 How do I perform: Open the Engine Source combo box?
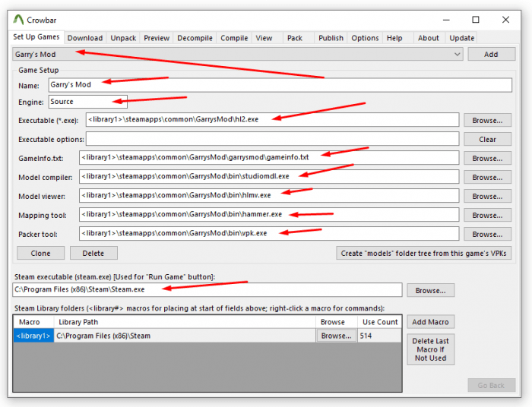pos(88,102)
